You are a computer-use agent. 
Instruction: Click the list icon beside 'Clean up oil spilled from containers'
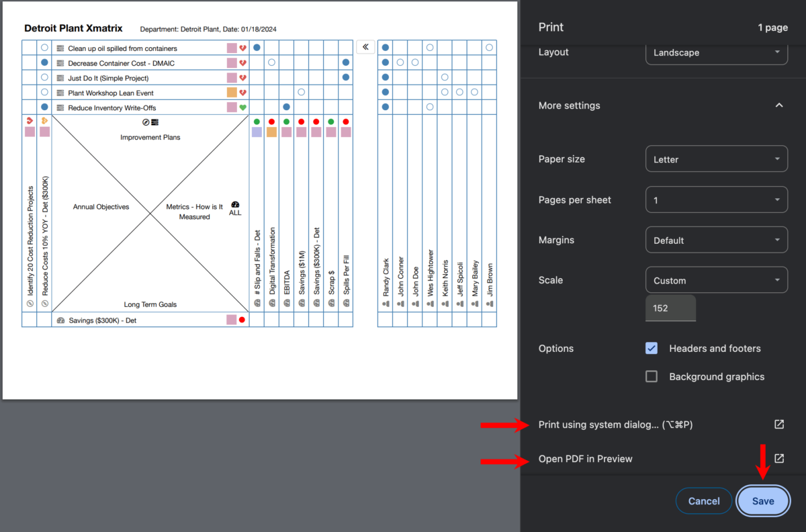pos(60,48)
